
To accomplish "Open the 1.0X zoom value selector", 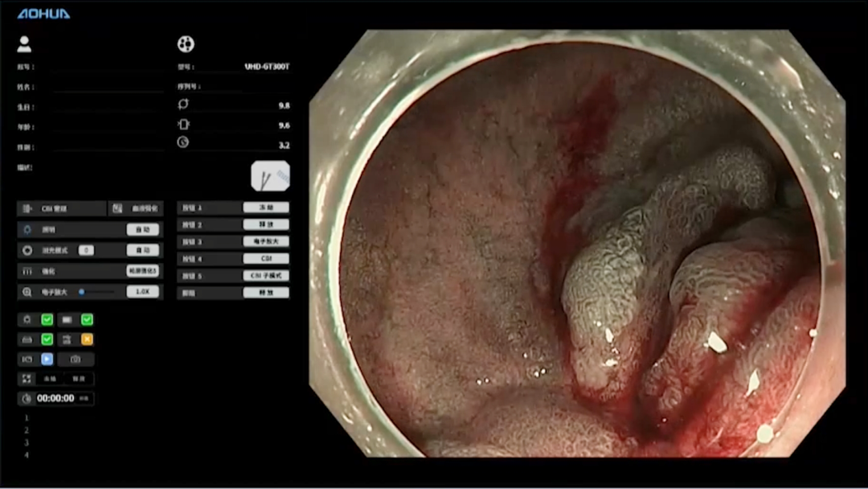I will [143, 292].
